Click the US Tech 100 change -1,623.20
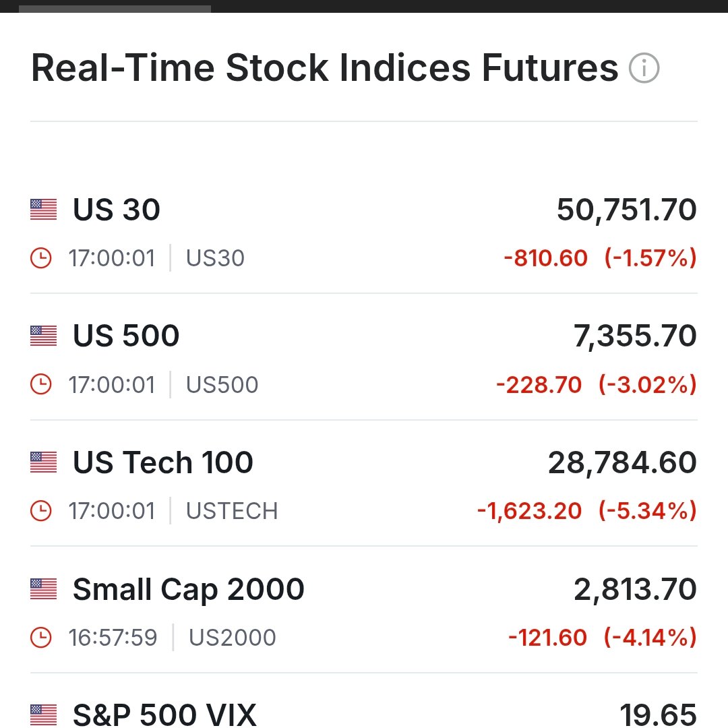This screenshot has height=728, width=728. pos(529,511)
